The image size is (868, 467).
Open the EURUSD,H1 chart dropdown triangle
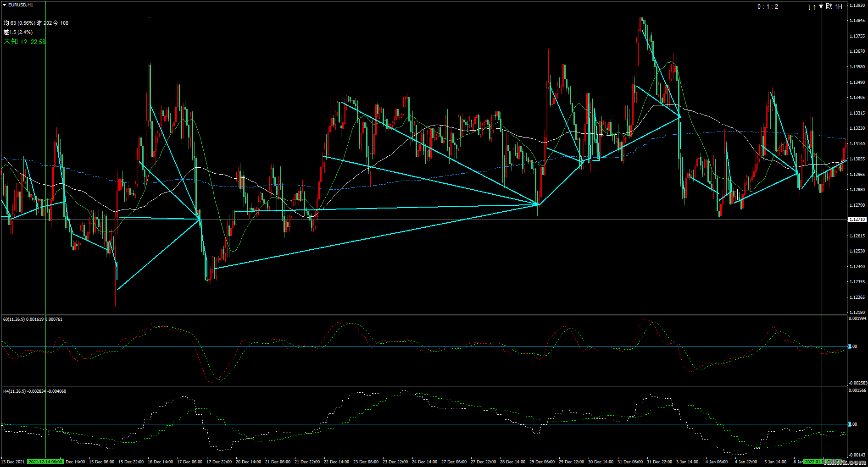pos(5,5)
